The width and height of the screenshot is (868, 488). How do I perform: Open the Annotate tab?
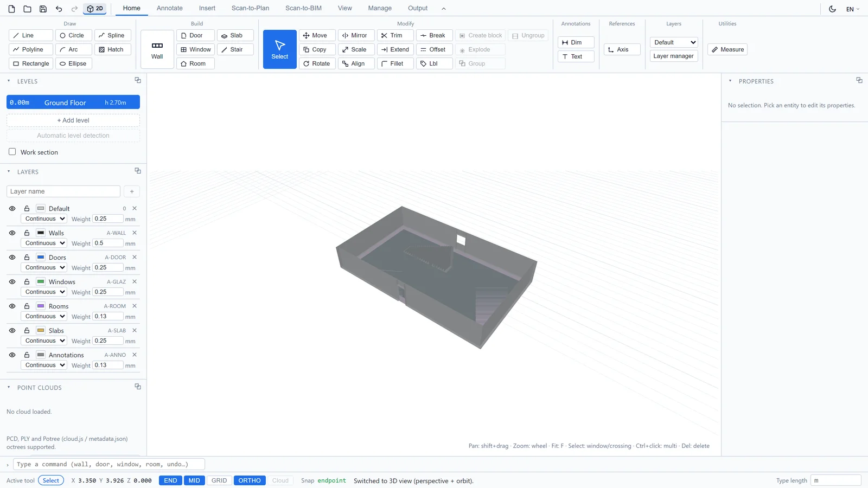170,8
